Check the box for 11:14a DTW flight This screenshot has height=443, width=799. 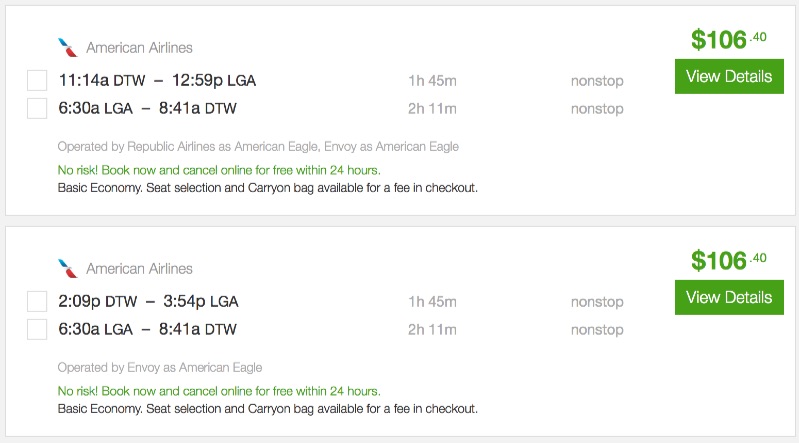37,81
